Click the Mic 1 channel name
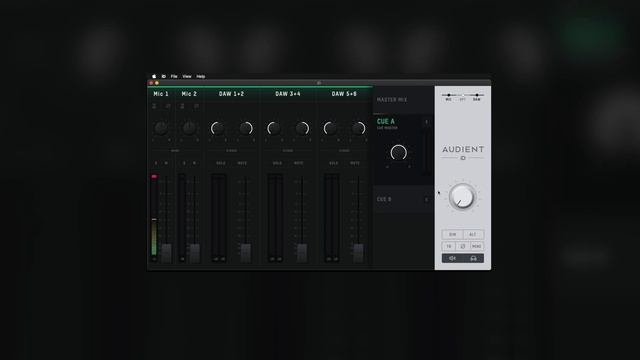 click(x=161, y=94)
